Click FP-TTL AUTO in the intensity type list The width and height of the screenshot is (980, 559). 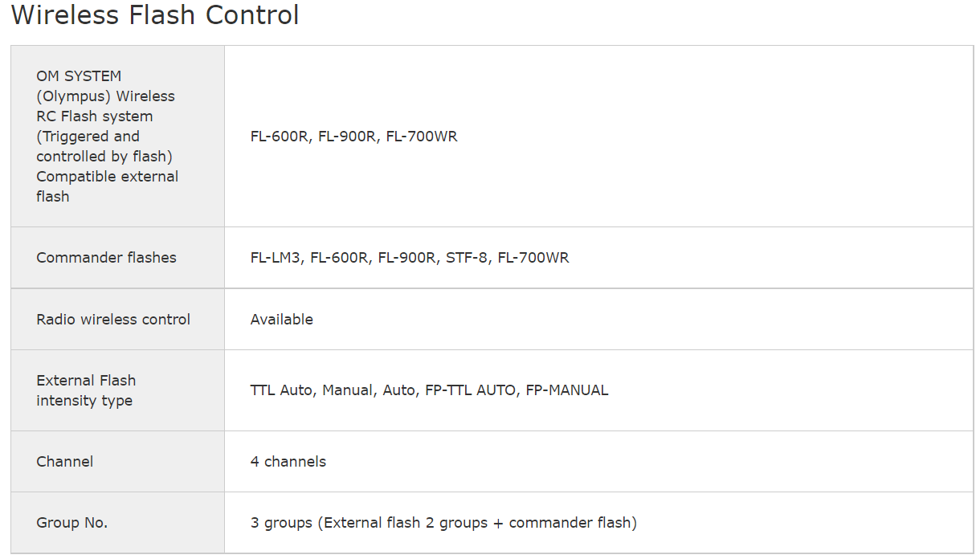tap(470, 390)
